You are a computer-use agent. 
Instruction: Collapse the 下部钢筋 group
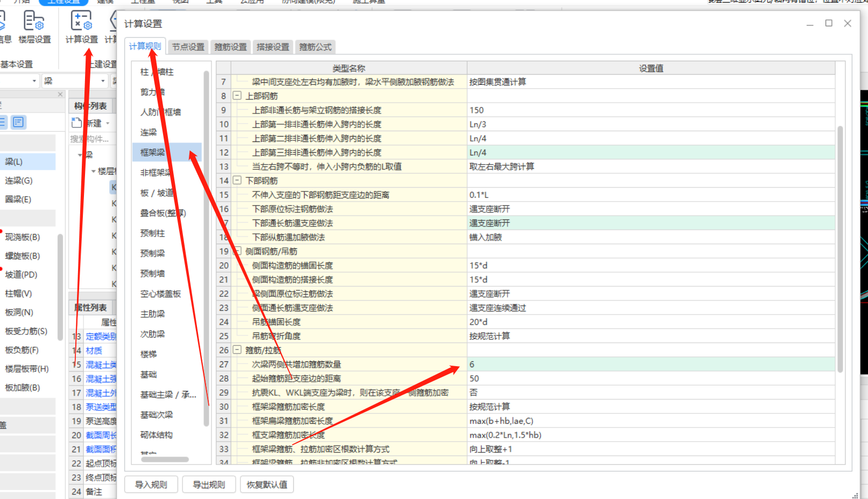tap(237, 180)
